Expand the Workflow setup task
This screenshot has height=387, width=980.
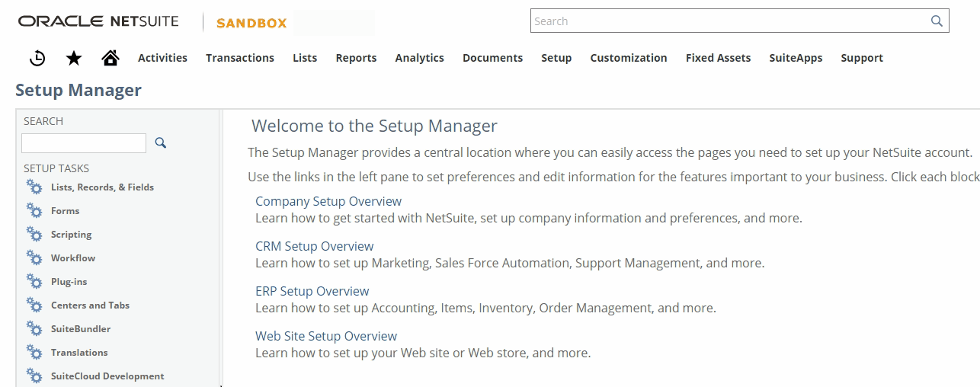coord(73,258)
